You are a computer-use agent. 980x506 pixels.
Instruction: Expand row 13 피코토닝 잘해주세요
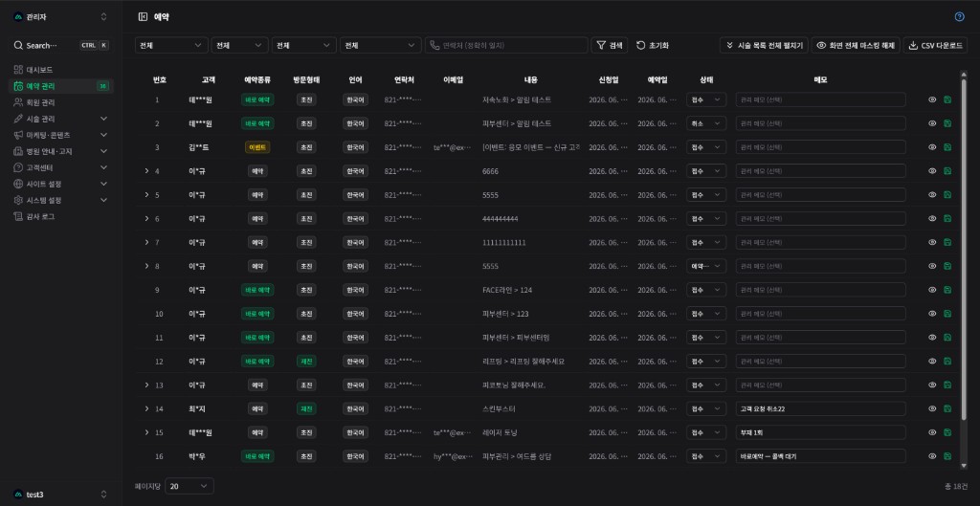click(146, 385)
